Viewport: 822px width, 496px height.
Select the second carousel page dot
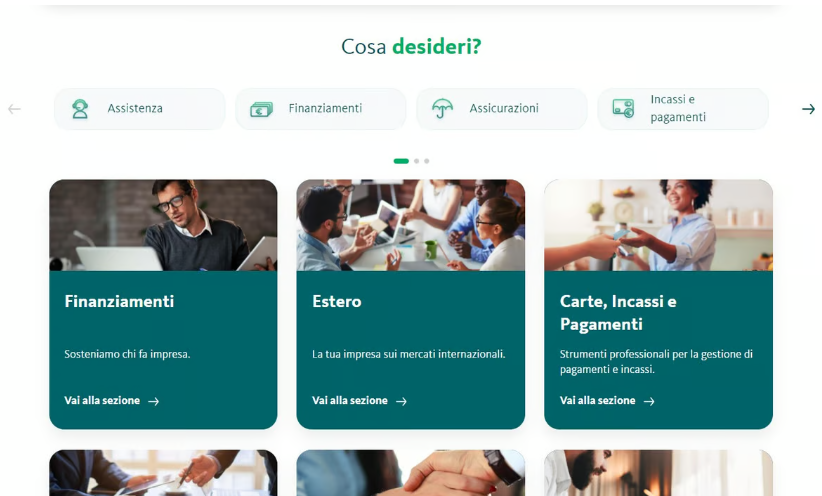(416, 161)
